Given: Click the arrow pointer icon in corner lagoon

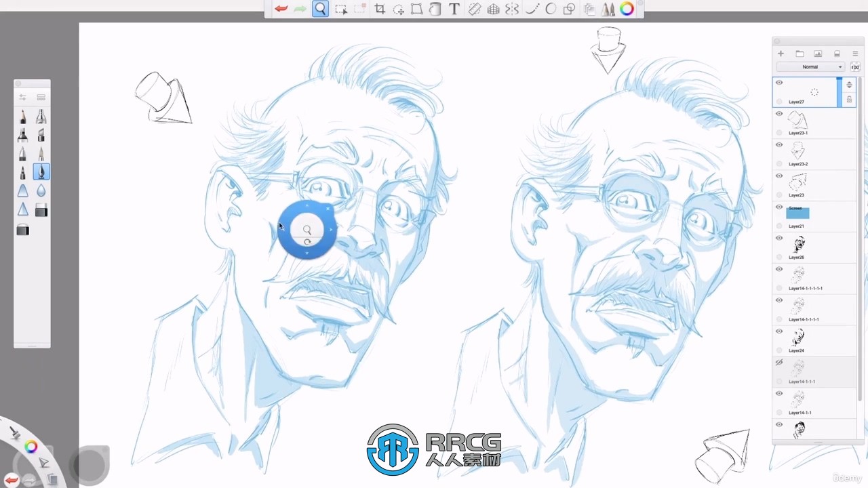Looking at the screenshot, I should click(x=43, y=463).
